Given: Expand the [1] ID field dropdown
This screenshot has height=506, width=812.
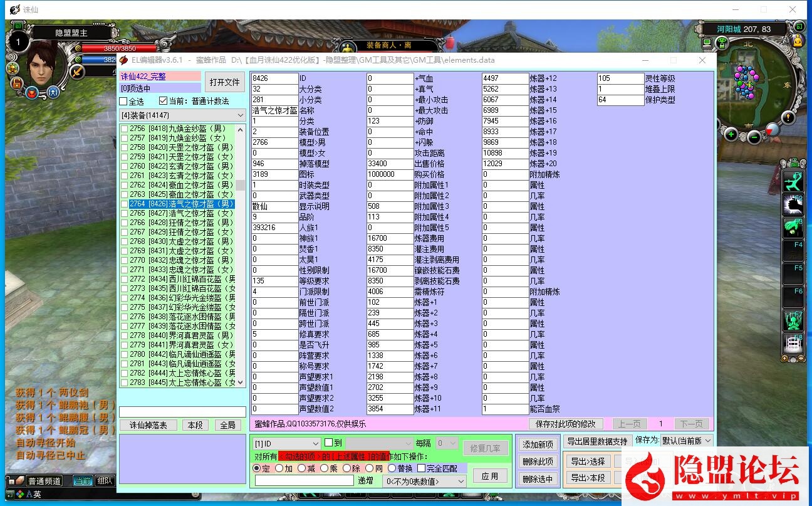Looking at the screenshot, I should pos(315,443).
